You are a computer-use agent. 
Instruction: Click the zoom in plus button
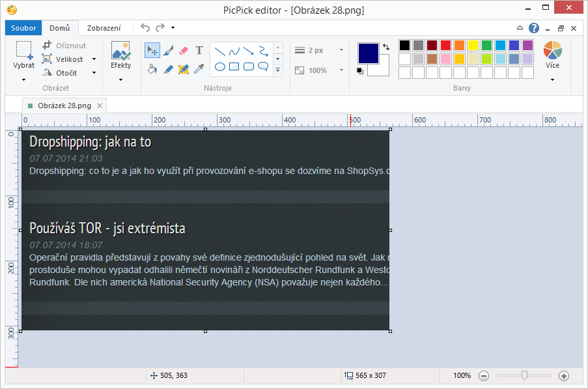click(x=564, y=376)
